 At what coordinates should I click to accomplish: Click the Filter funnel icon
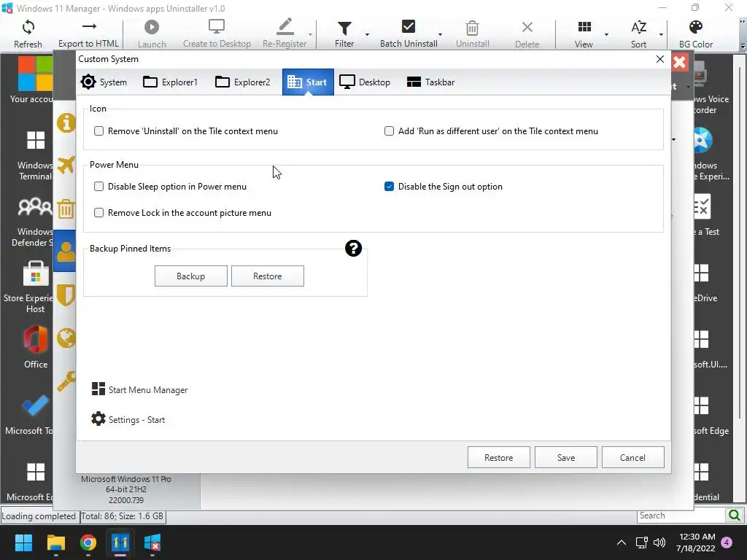click(344, 28)
